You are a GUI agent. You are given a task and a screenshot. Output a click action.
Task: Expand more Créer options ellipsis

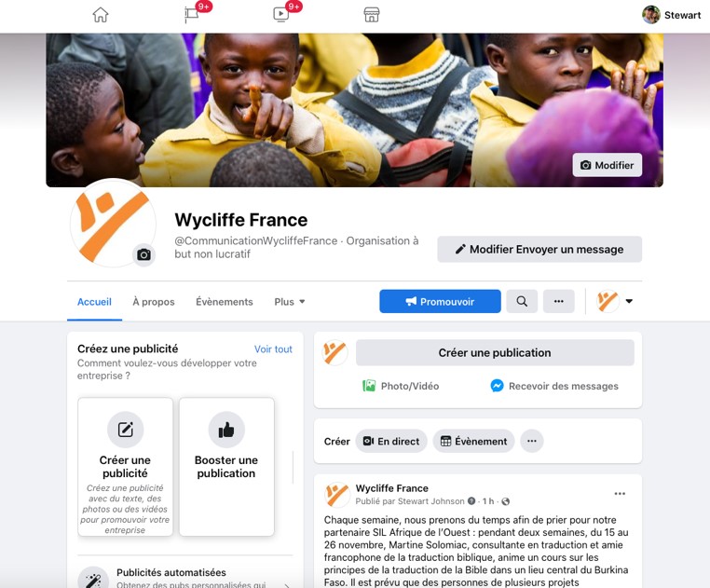pos(532,441)
